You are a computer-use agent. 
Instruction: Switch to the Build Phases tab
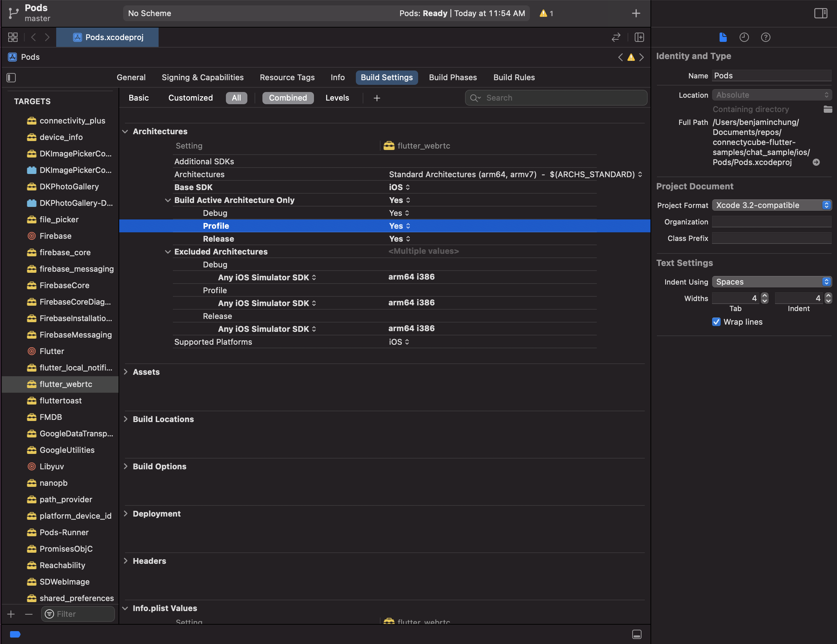click(453, 77)
